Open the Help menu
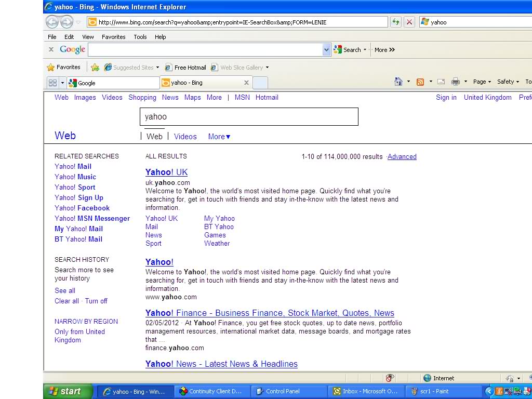Viewport: 532px width, 399px height. point(160,37)
